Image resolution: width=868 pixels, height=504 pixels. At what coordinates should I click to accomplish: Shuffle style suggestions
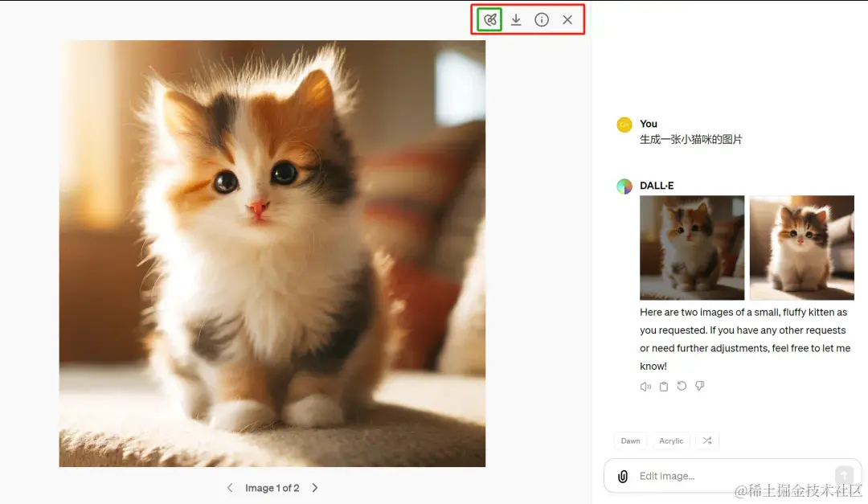[x=707, y=440]
